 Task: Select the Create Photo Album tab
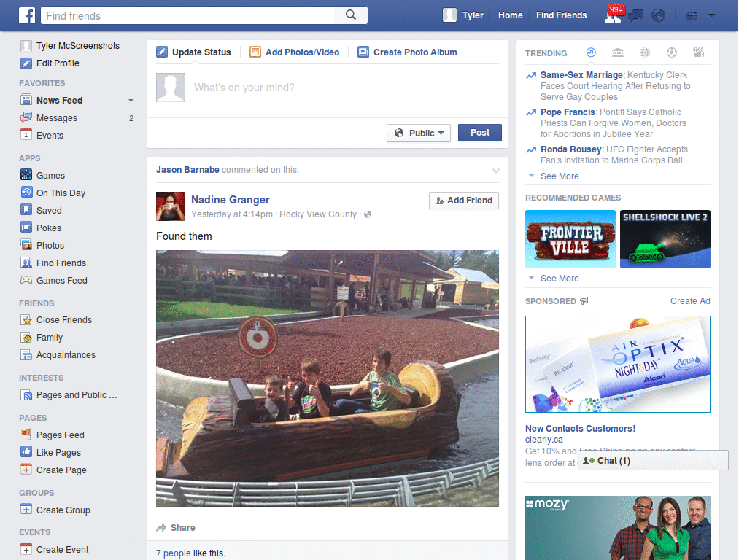(x=407, y=52)
